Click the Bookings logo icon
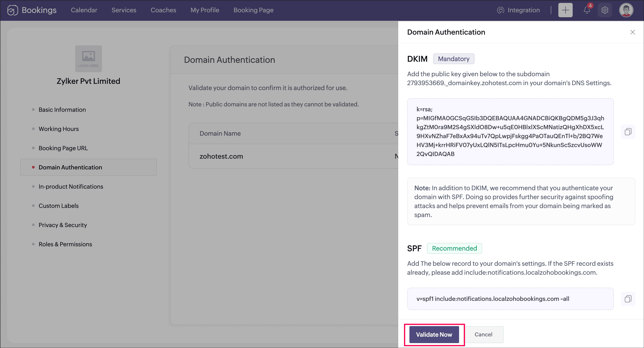This screenshot has height=348, width=644. click(13, 10)
